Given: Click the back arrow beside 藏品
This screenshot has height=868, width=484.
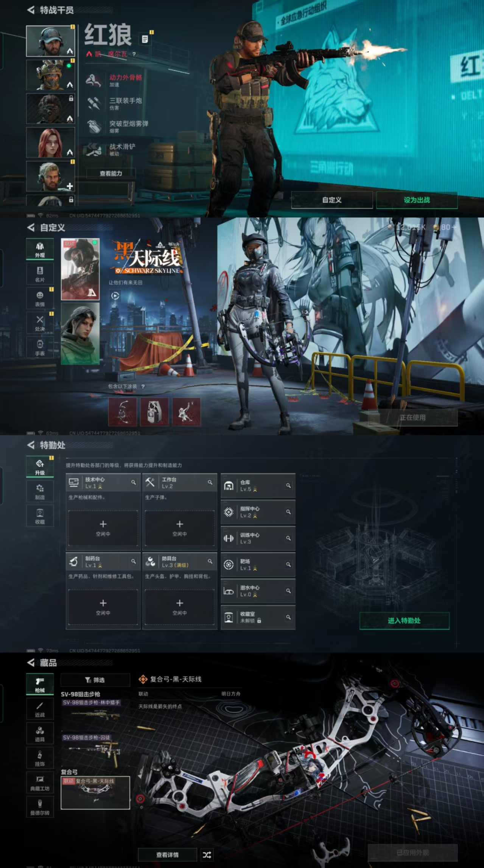Looking at the screenshot, I should [31, 663].
